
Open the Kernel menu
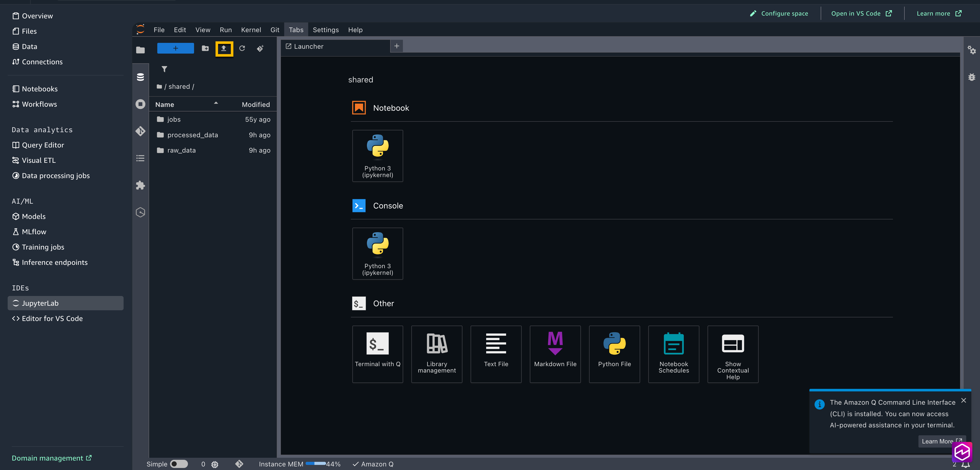coord(251,30)
